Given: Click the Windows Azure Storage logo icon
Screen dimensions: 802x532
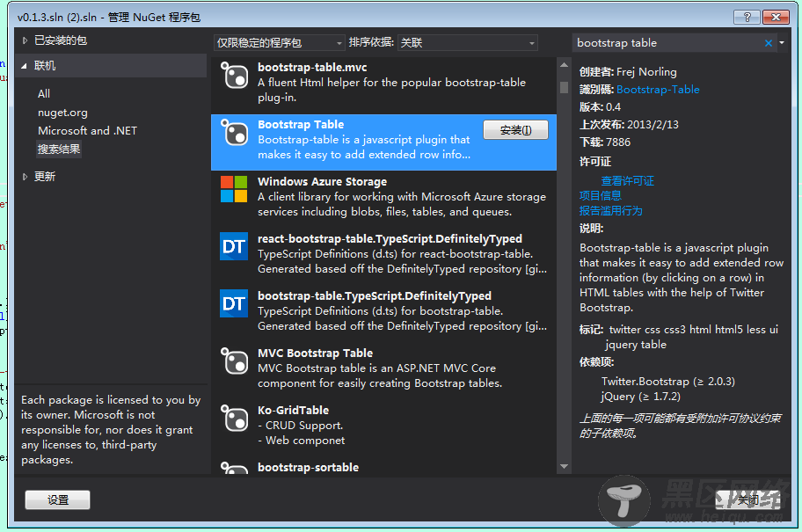Looking at the screenshot, I should coord(234,189).
